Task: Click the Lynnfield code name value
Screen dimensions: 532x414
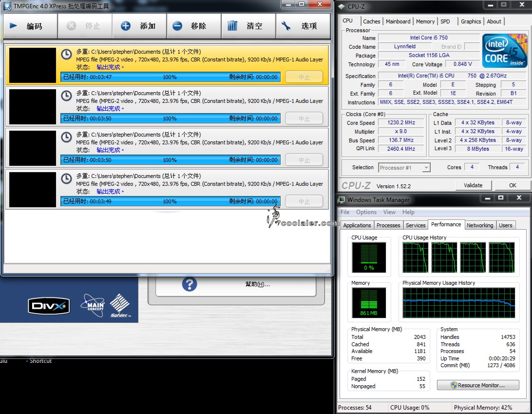Action: [404, 46]
